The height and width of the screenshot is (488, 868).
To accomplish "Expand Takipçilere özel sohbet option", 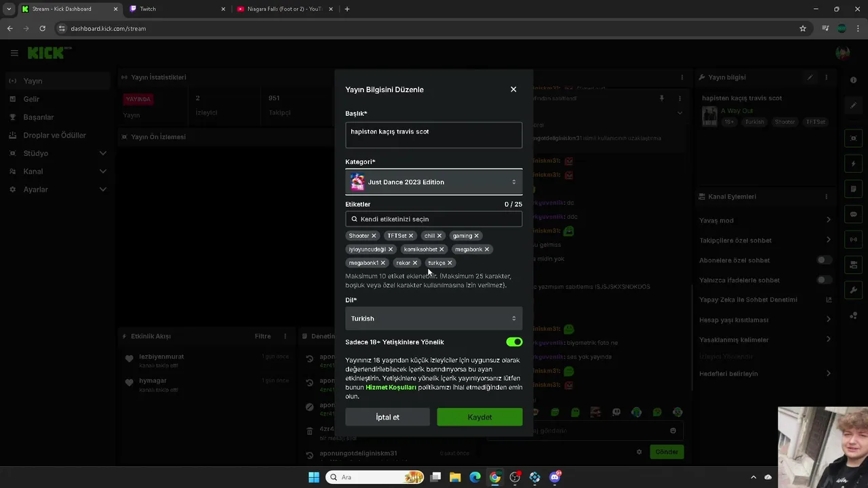I will 765,240.
